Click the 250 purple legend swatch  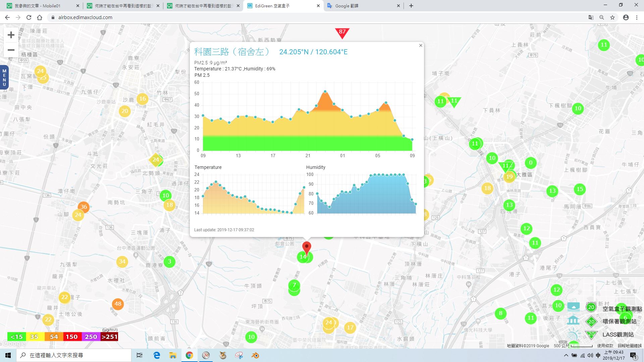pos(91,337)
